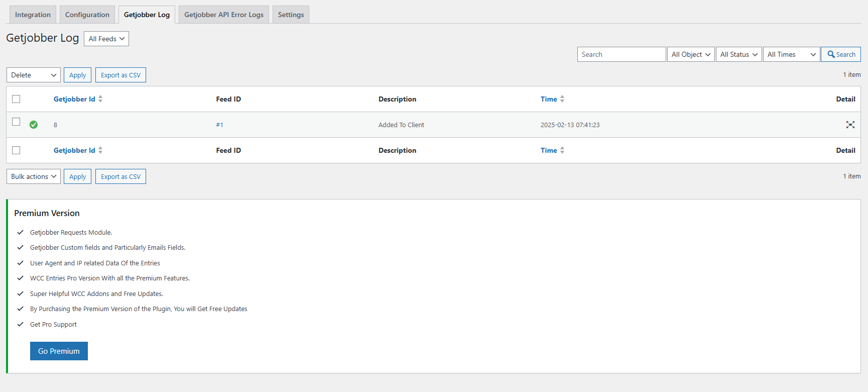Click the top Description column header

point(397,99)
